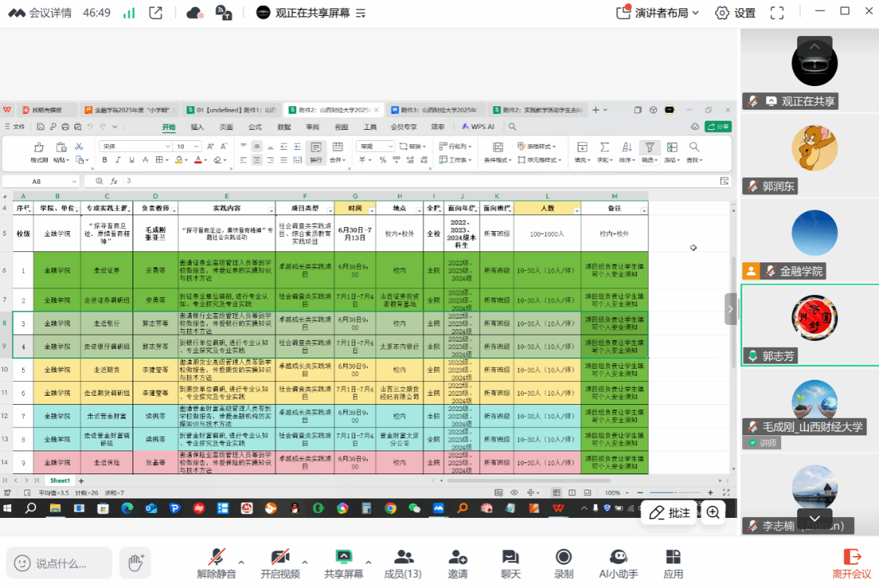This screenshot has width=879, height=588.
Task: Toggle full screen mode icon
Action: pyautogui.click(x=777, y=13)
